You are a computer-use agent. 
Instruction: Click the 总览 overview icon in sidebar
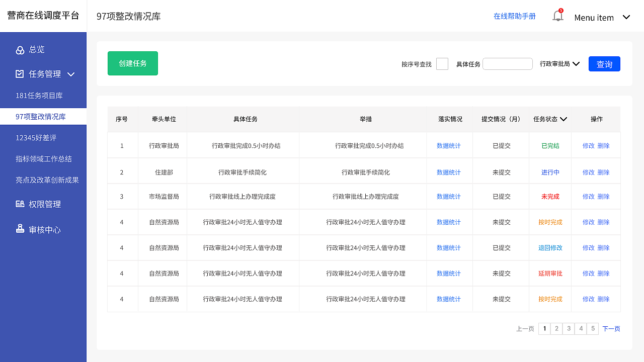20,50
